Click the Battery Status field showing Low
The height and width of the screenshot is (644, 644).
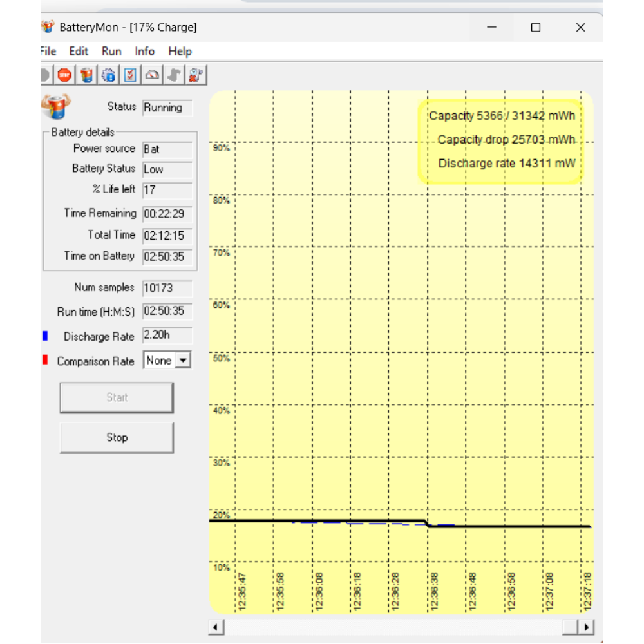(167, 169)
